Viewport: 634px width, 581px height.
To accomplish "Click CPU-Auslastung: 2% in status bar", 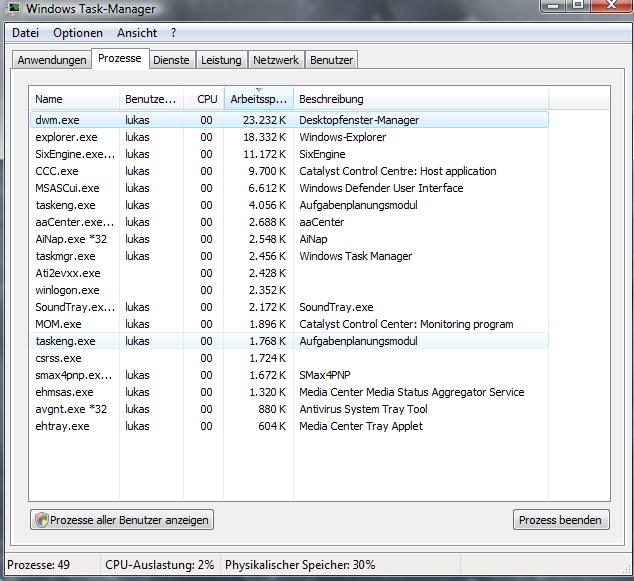I will [160, 564].
